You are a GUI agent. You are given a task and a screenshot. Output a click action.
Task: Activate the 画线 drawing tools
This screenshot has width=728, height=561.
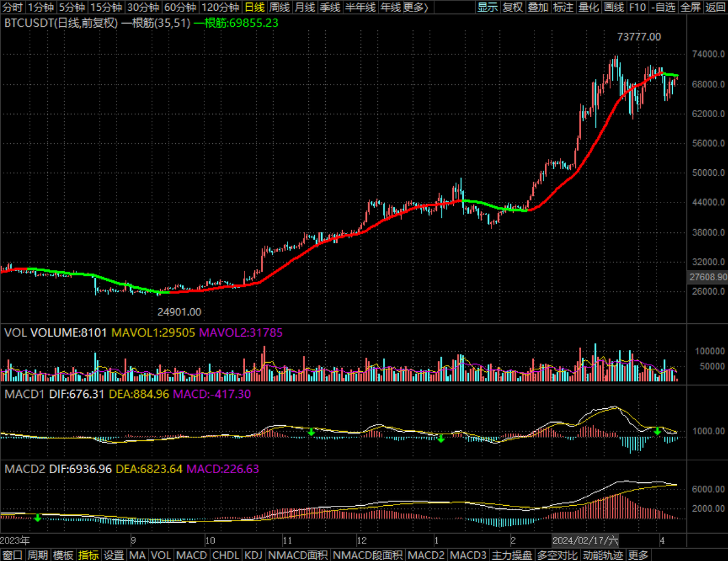[615, 7]
